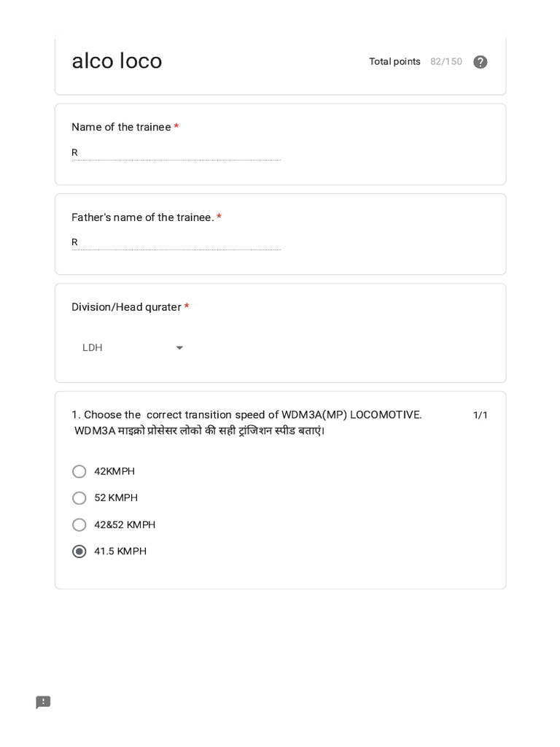Click the 'Name of the trainee' label
The height and width of the screenshot is (747, 560).
(121, 127)
